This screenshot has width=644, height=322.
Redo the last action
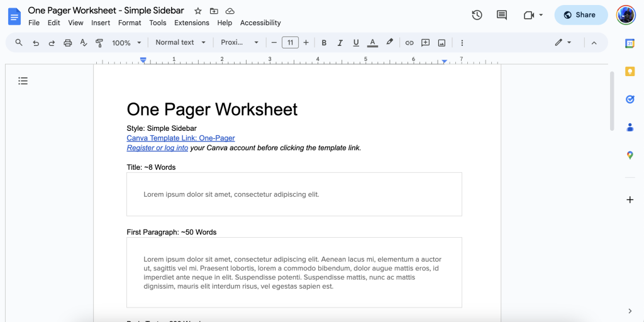click(52, 43)
